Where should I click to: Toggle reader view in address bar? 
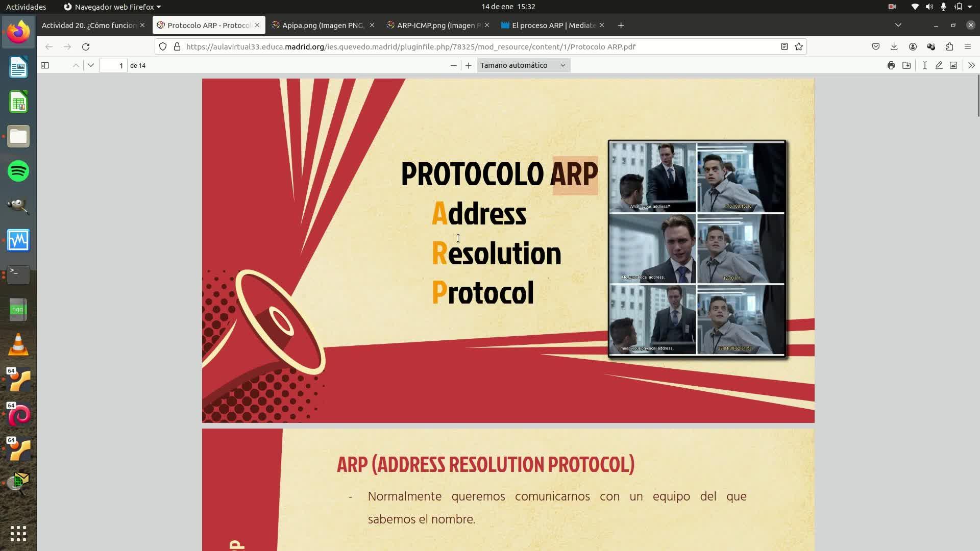click(784, 46)
